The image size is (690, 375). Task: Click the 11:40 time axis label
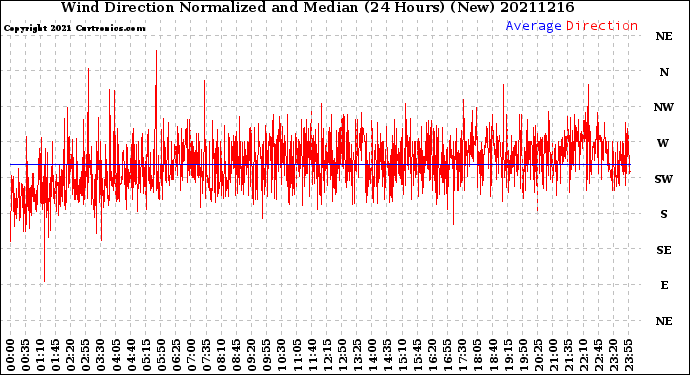click(312, 355)
